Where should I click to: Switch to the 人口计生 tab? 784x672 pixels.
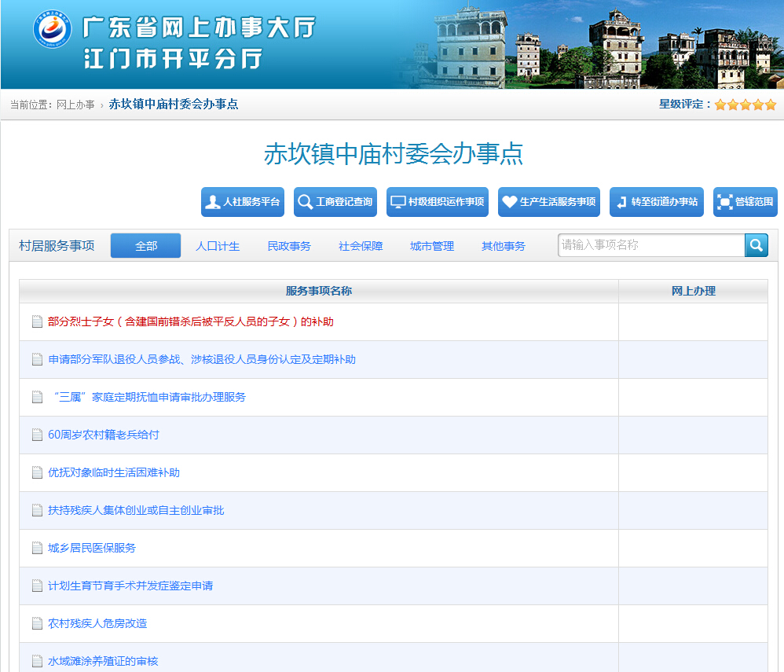(218, 246)
